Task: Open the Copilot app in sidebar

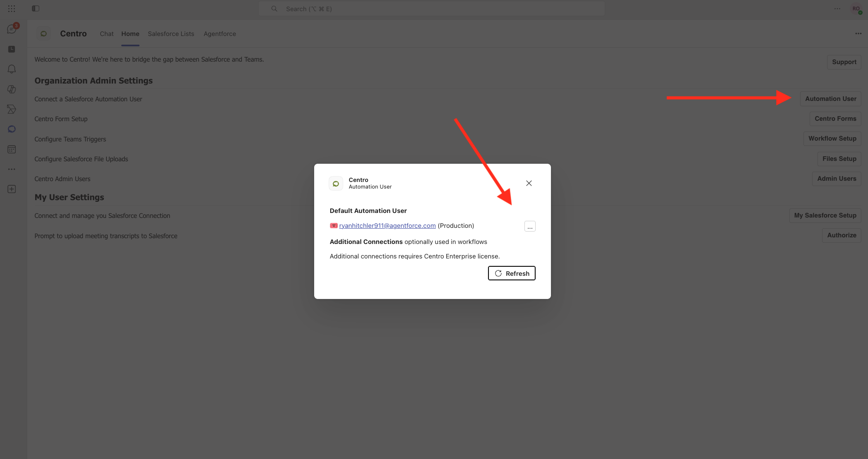Action: point(12,89)
